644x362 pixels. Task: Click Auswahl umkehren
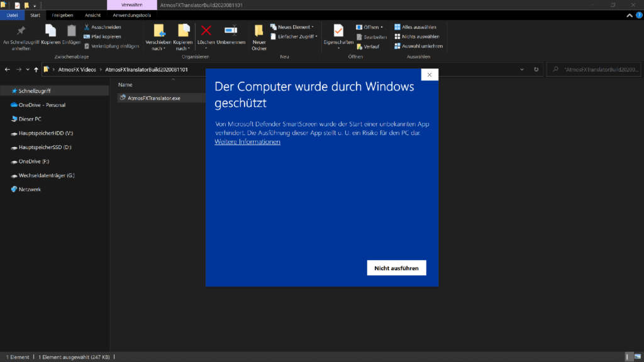click(x=418, y=46)
